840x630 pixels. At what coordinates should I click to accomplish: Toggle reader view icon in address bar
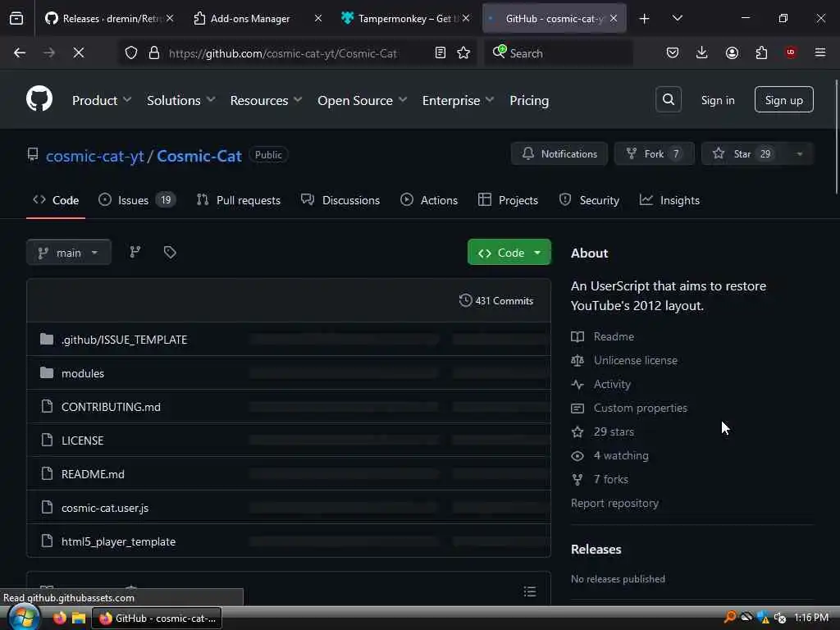click(x=440, y=52)
